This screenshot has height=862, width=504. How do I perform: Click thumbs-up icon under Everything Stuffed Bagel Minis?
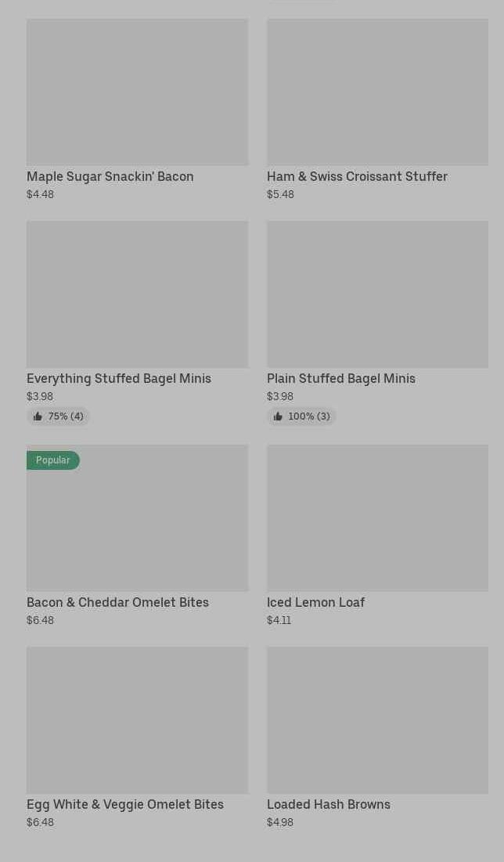38,417
